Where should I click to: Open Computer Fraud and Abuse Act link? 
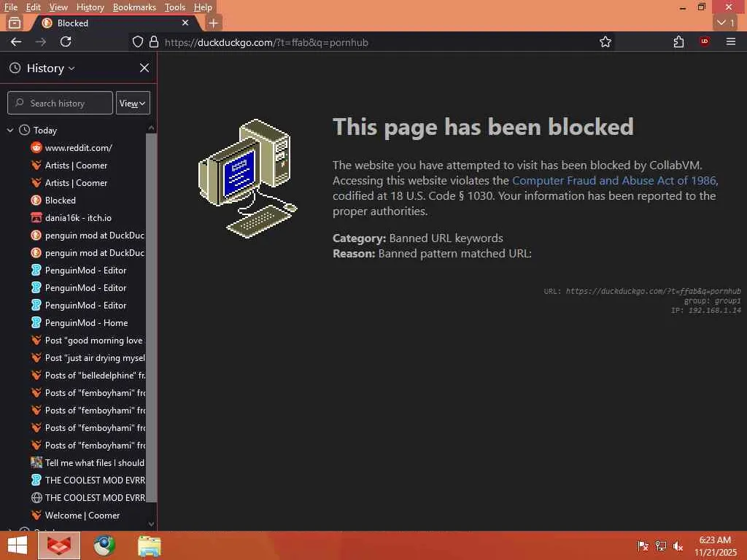(x=614, y=181)
